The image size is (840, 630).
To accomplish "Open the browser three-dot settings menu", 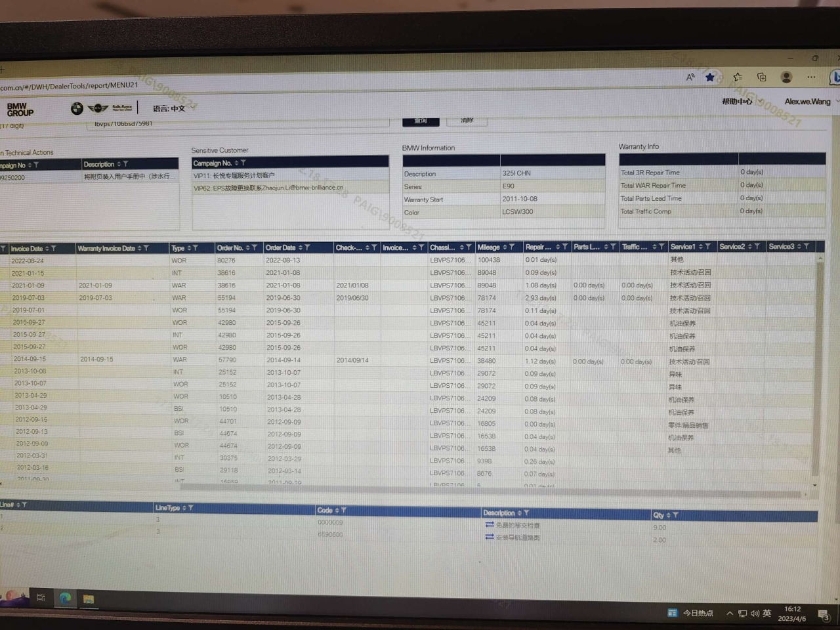I will click(812, 77).
